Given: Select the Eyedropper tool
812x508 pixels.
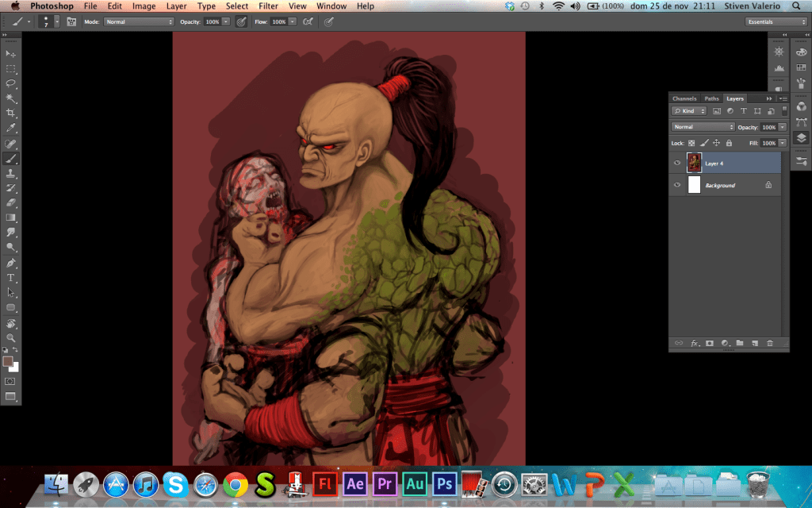Looking at the screenshot, I should [x=11, y=128].
